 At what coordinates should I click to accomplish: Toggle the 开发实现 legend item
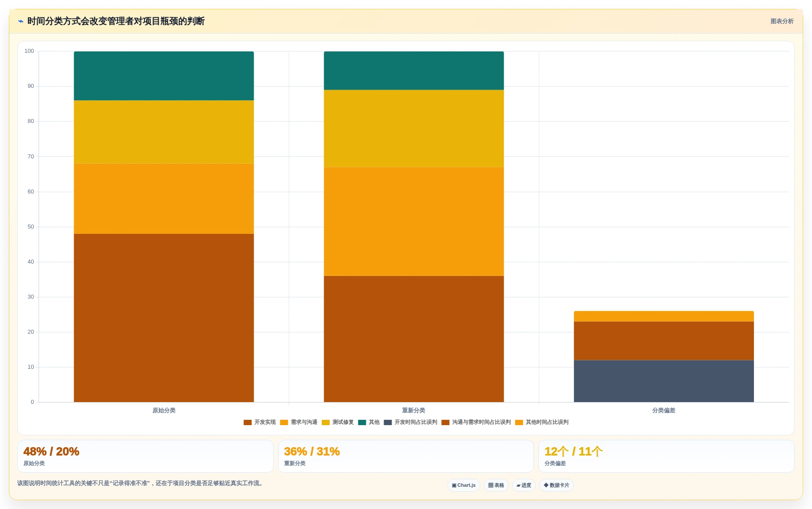click(260, 422)
